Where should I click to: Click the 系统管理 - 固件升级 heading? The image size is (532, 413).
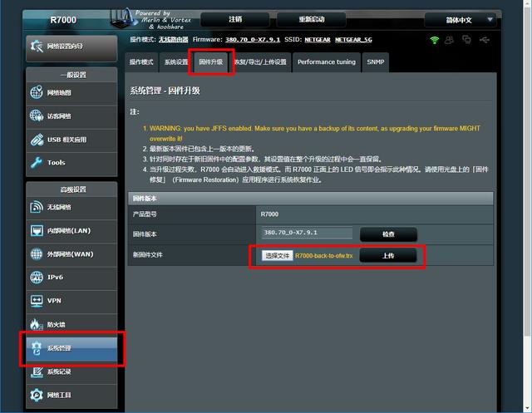[x=165, y=91]
